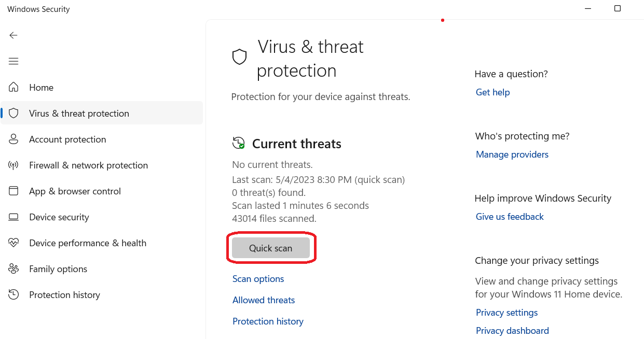Screen dimensions: 644x339
Task: Start a Quick scan
Action: click(x=271, y=248)
